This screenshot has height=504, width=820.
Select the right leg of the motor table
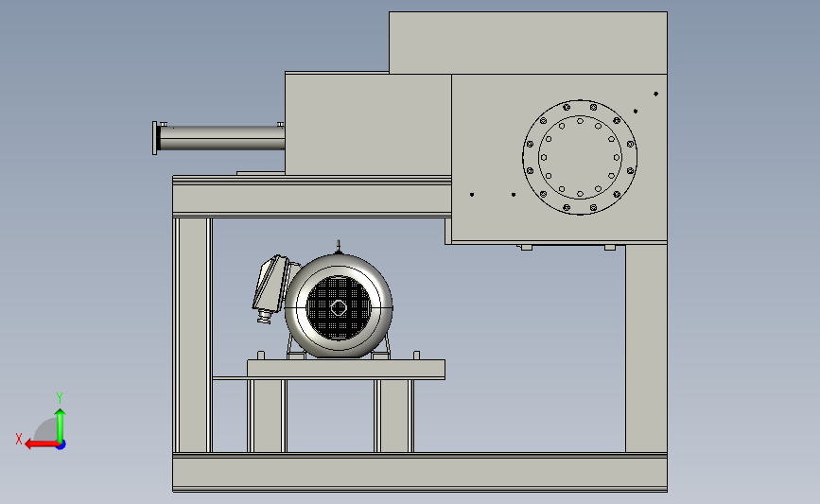coord(393,416)
